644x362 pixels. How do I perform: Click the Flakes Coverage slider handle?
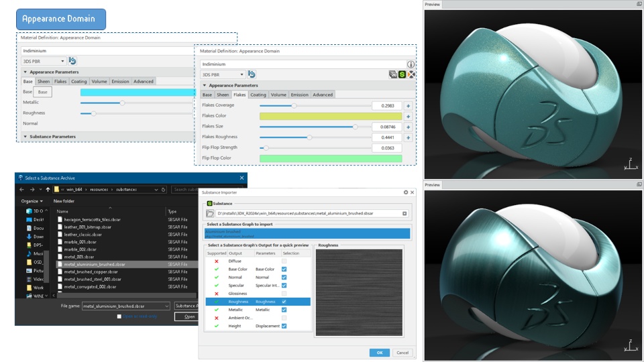pyautogui.click(x=294, y=106)
